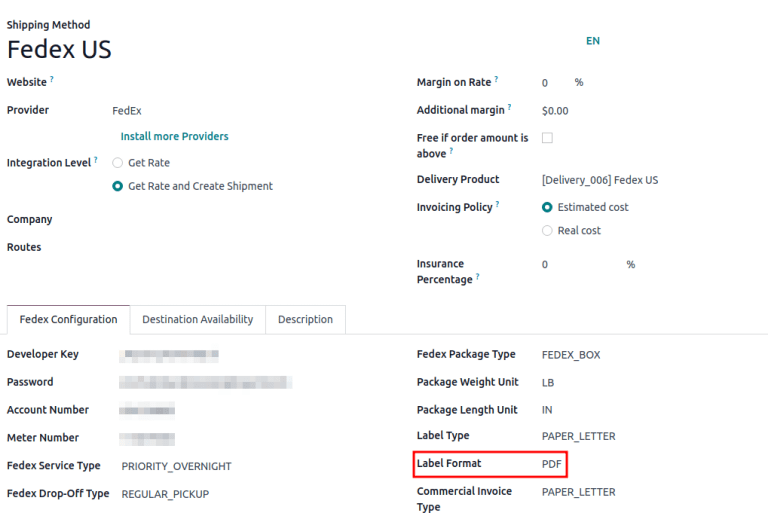Select the Get Rate radio option
The image size is (768, 525).
point(118,162)
